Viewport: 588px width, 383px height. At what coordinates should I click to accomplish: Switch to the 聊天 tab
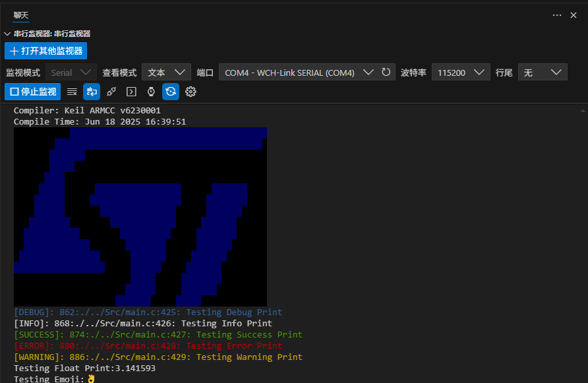tap(20, 15)
